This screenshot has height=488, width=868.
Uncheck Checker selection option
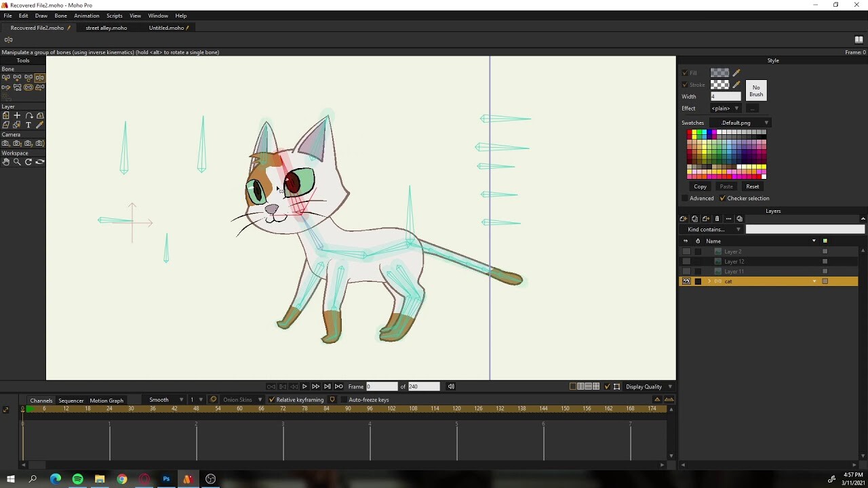[x=722, y=199]
